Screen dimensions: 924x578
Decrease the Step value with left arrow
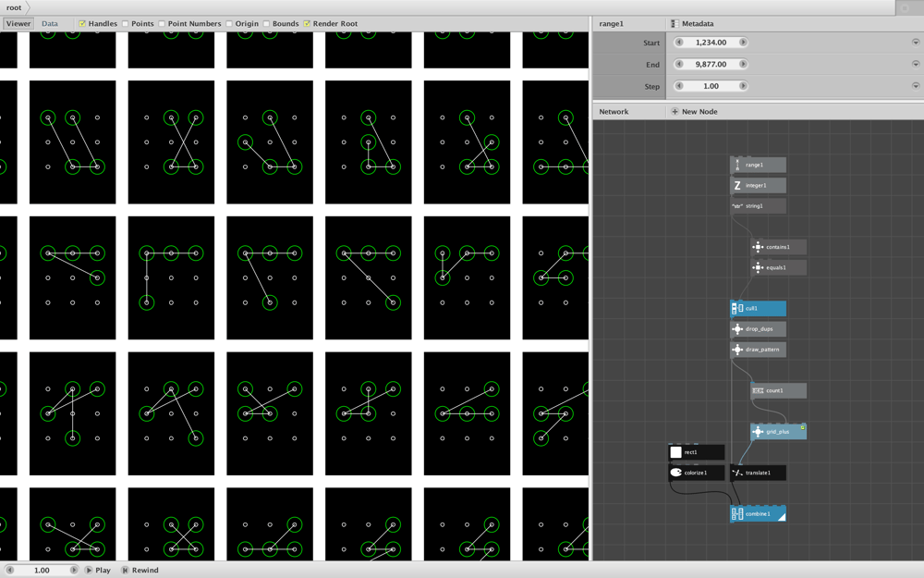[x=679, y=86]
